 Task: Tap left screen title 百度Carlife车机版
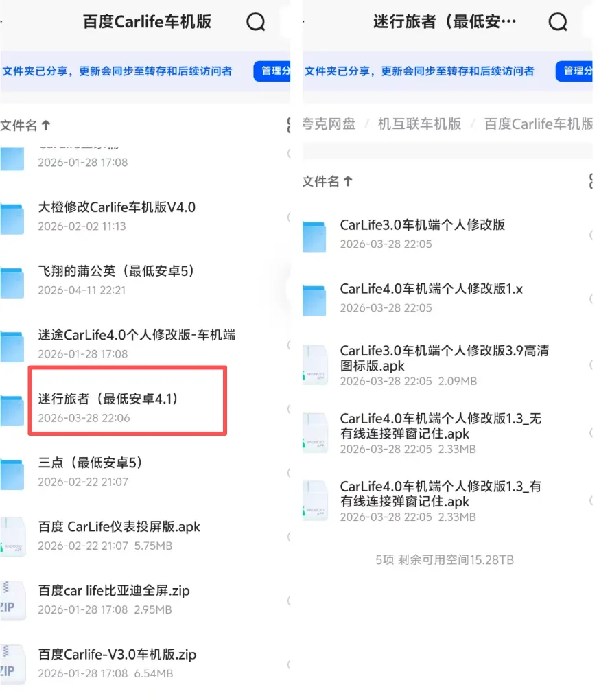(x=147, y=21)
